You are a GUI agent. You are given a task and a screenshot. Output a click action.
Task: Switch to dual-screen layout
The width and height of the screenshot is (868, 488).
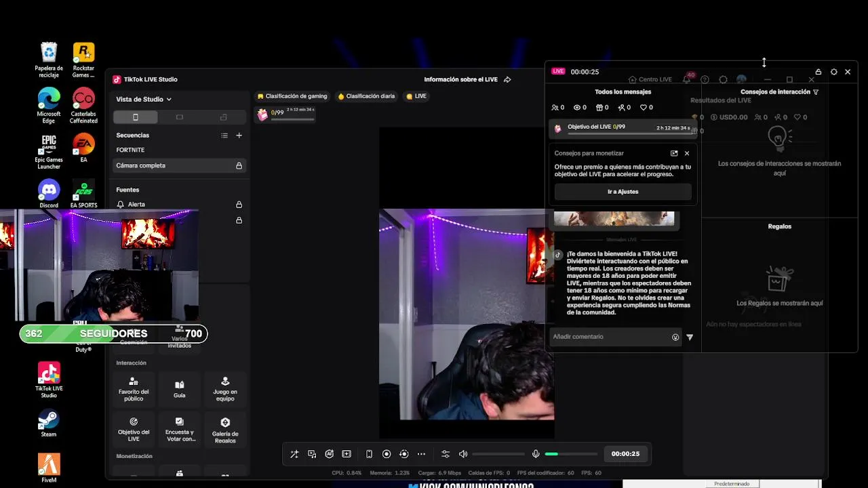point(224,117)
